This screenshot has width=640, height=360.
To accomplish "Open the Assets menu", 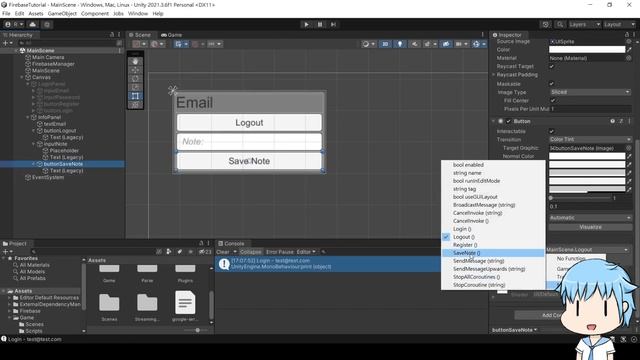I will click(x=36, y=13).
